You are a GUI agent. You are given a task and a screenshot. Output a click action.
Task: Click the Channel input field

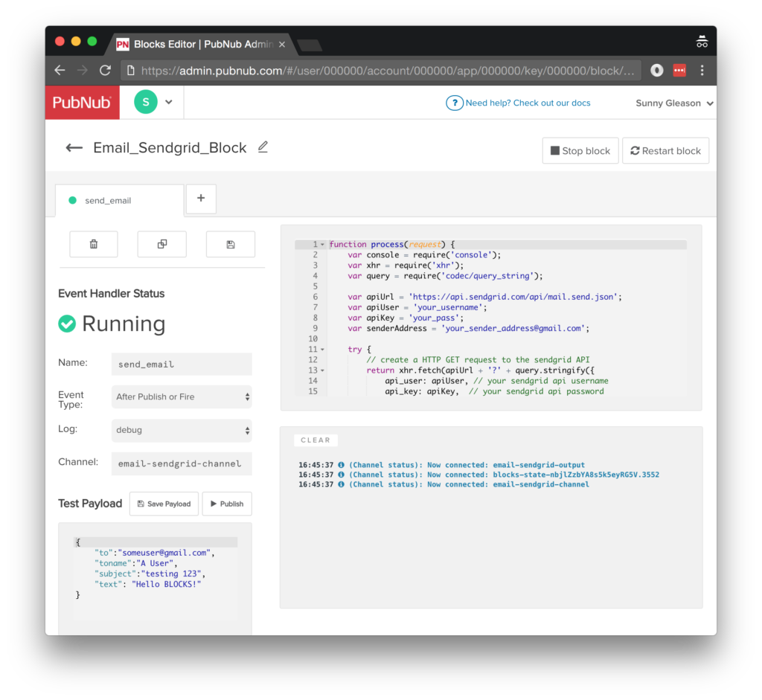tap(182, 463)
